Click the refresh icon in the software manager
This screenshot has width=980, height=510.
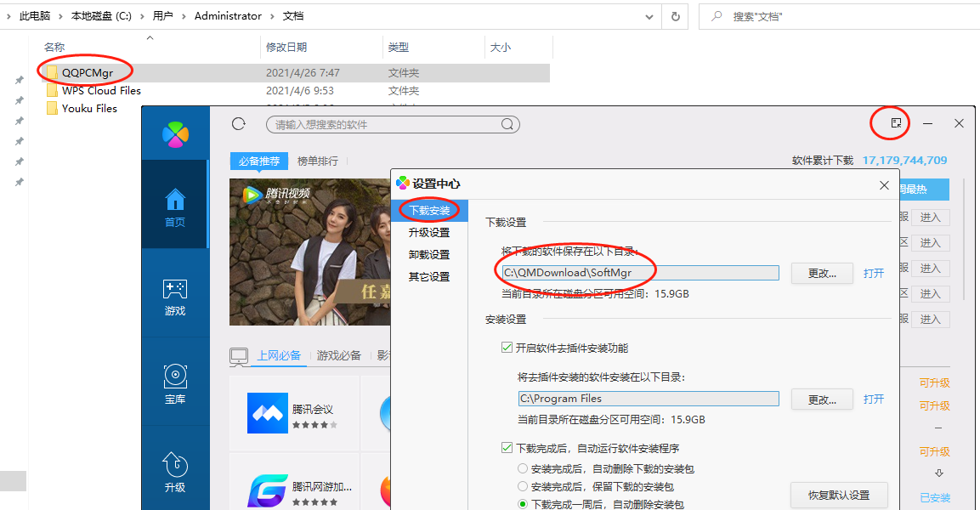coord(239,124)
